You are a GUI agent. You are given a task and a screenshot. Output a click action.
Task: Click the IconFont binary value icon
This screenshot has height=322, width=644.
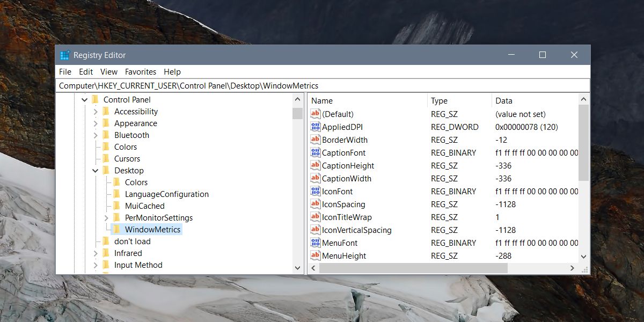[315, 191]
